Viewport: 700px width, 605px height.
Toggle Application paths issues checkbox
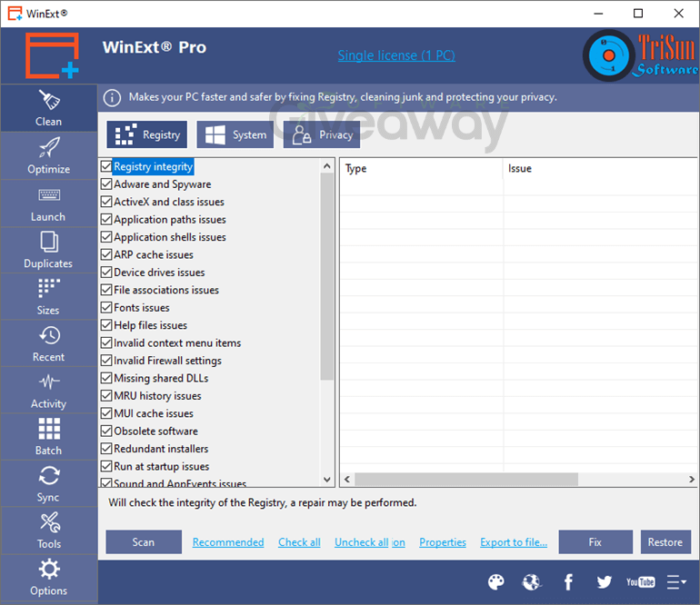click(x=106, y=219)
